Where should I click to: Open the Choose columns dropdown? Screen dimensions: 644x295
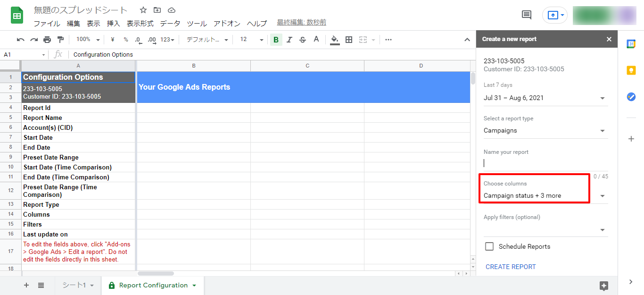pos(545,196)
